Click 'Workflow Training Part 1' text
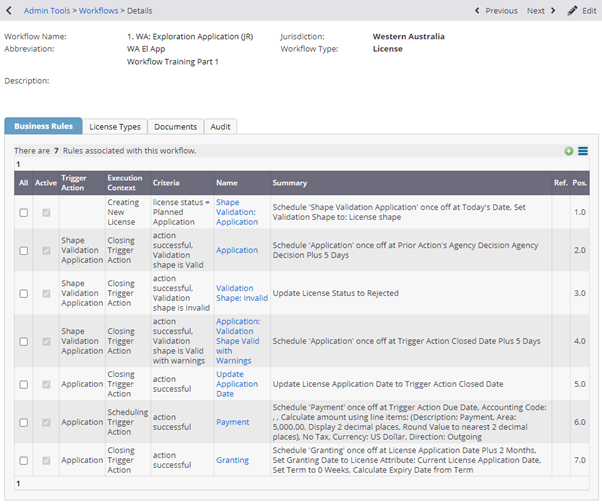The image size is (602, 504). click(173, 62)
